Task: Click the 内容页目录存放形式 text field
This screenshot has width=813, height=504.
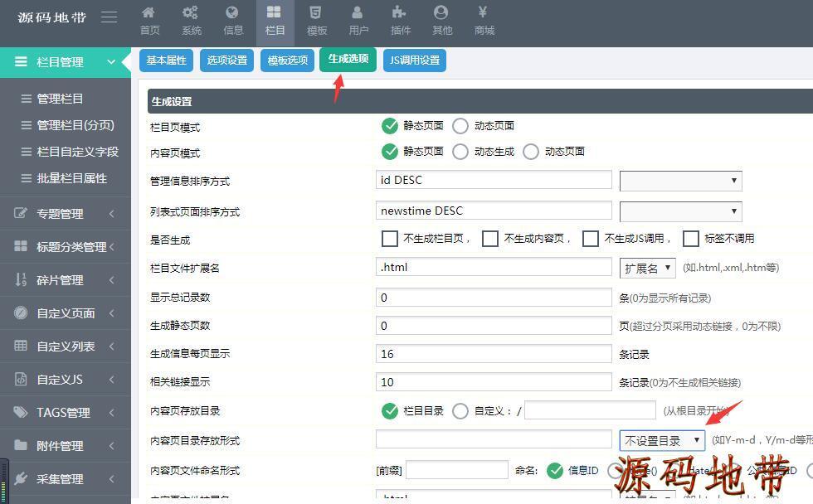Action: [x=494, y=440]
